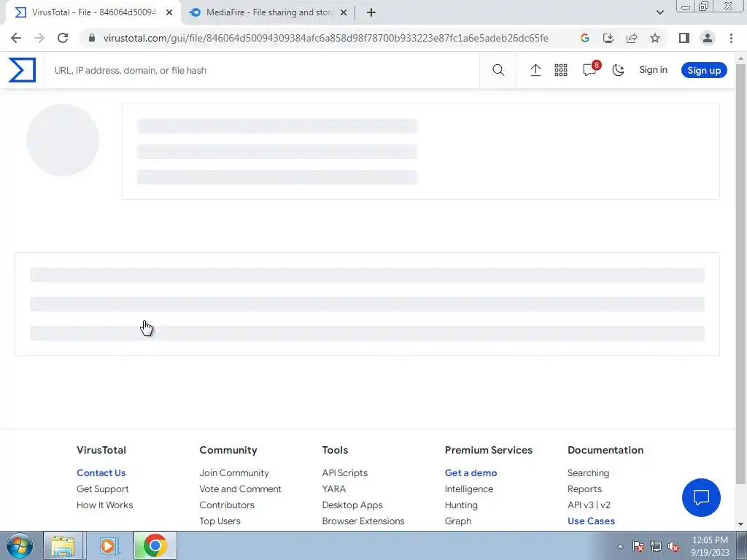Open Intelligence link

[x=469, y=489]
